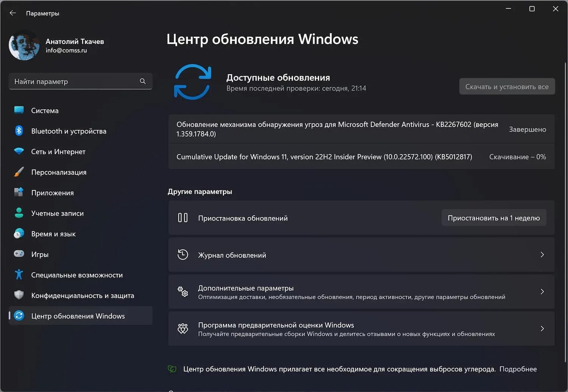
Task: Click the pause icon beside Приостановка обновлений
Action: (183, 218)
